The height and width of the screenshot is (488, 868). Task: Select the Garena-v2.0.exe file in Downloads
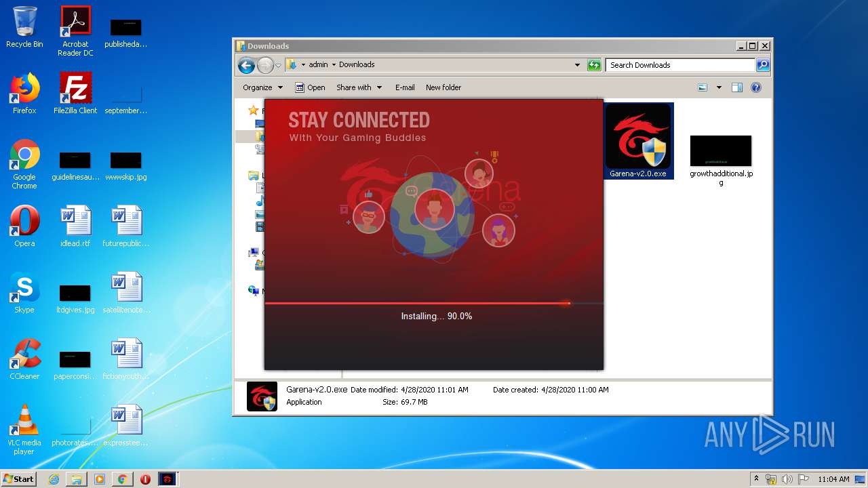tap(638, 140)
